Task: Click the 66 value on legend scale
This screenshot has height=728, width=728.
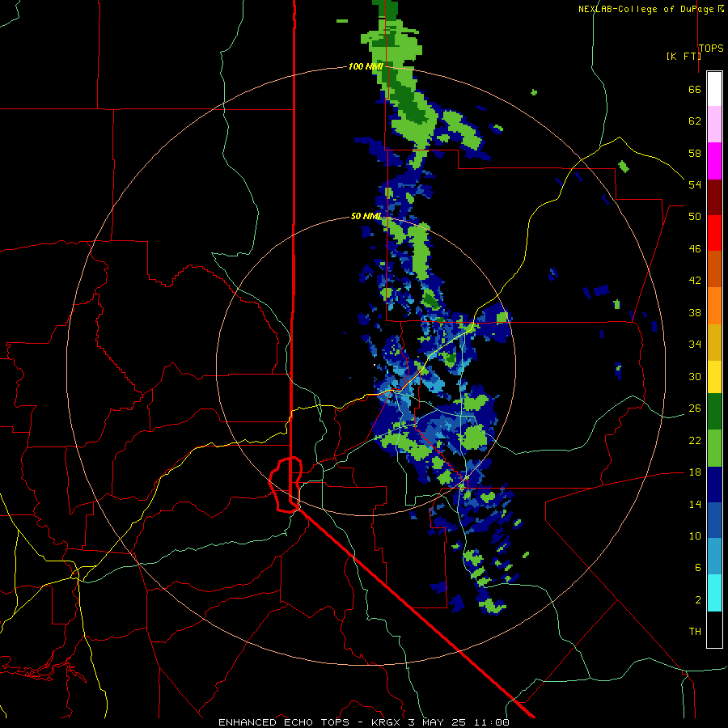Action: coord(695,89)
